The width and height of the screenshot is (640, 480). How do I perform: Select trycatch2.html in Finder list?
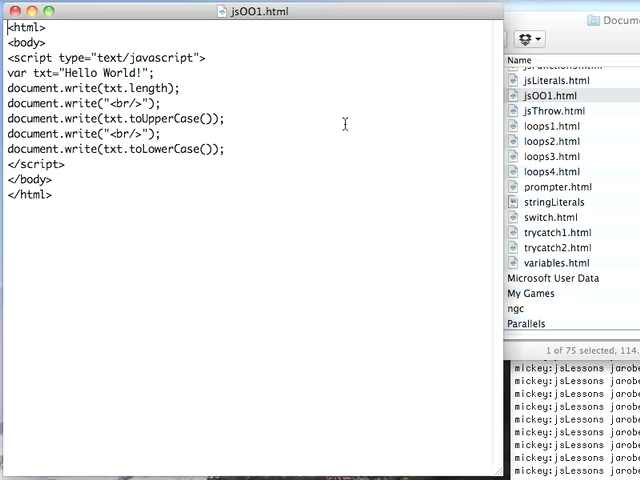pos(558,248)
